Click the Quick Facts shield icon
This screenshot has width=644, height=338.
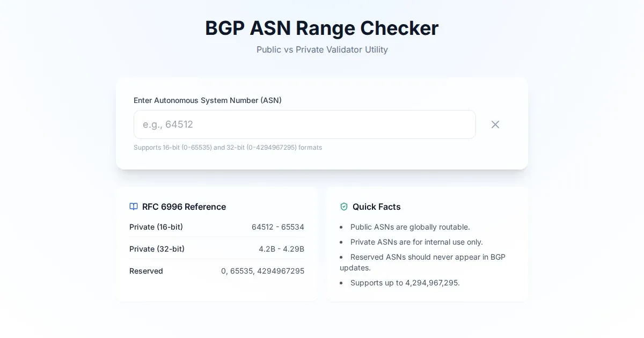pos(344,207)
